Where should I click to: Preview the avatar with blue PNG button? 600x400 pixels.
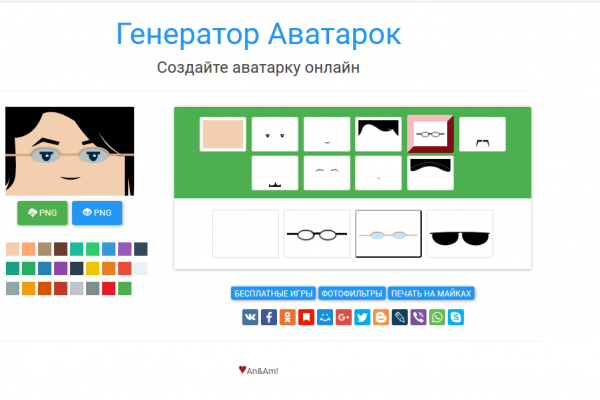click(x=97, y=213)
